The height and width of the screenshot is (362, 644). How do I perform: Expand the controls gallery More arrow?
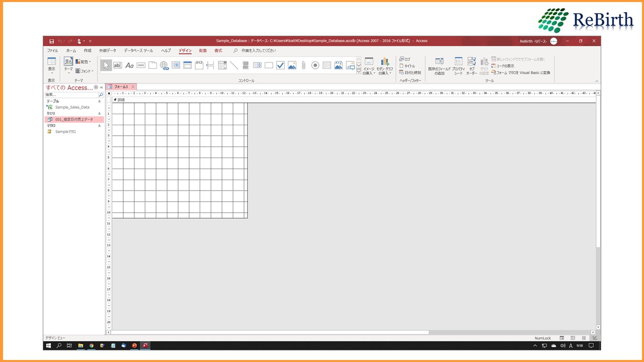359,72
